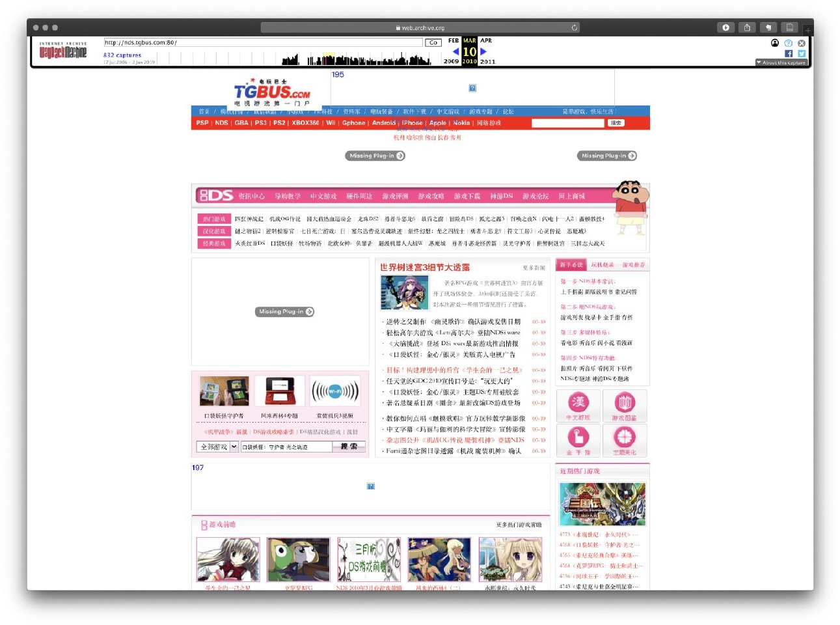Open the 832 captures link
This screenshot has height=625, width=840.
pyautogui.click(x=122, y=55)
